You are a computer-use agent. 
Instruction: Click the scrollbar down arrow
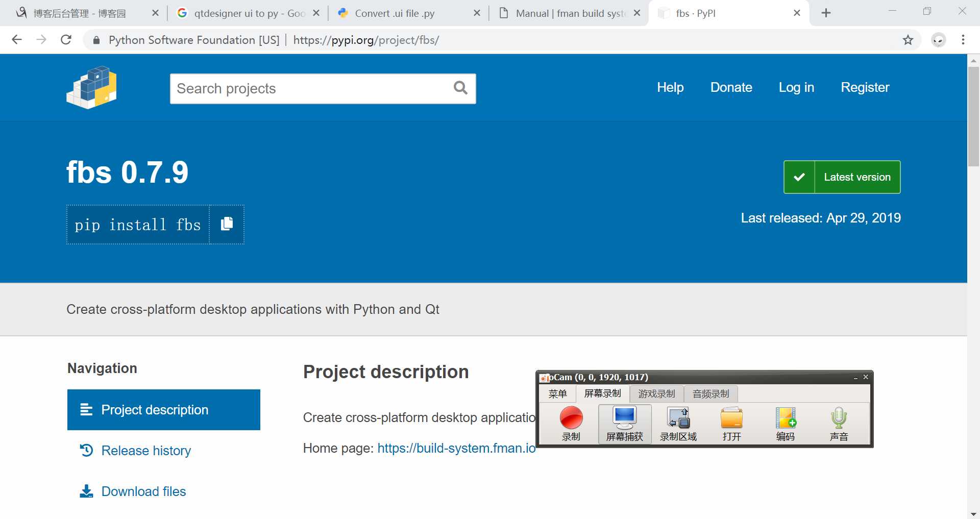tap(973, 513)
